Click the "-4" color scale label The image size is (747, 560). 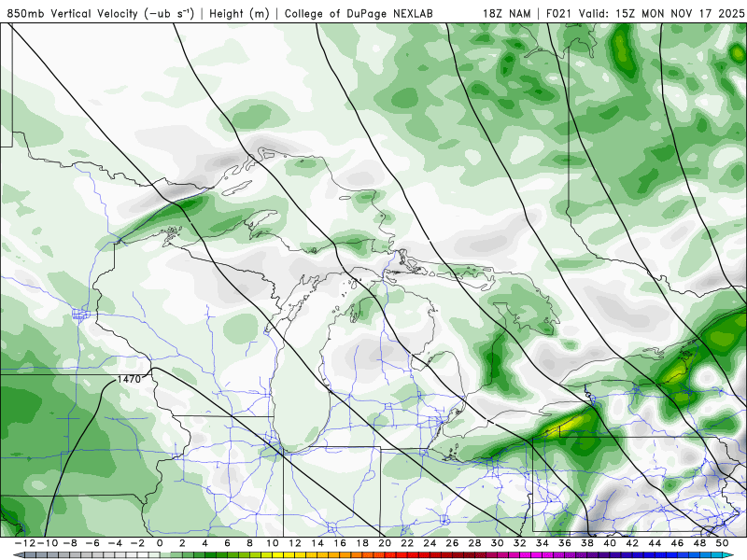[115, 543]
